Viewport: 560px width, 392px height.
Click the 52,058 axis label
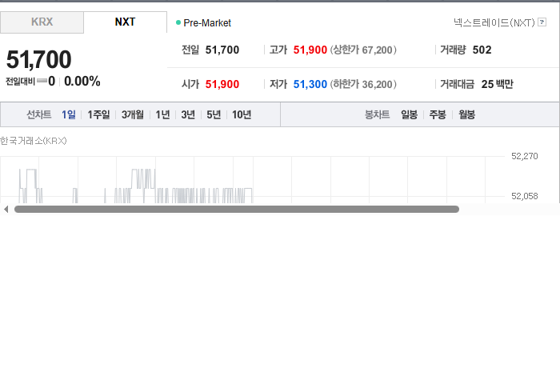point(524,196)
